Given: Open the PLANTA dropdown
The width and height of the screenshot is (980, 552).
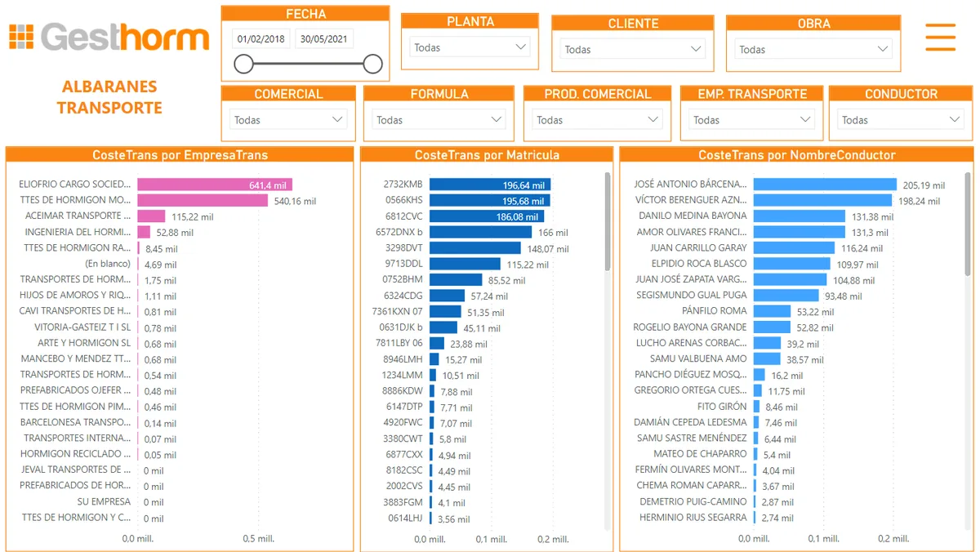Looking at the screenshot, I should (x=470, y=47).
